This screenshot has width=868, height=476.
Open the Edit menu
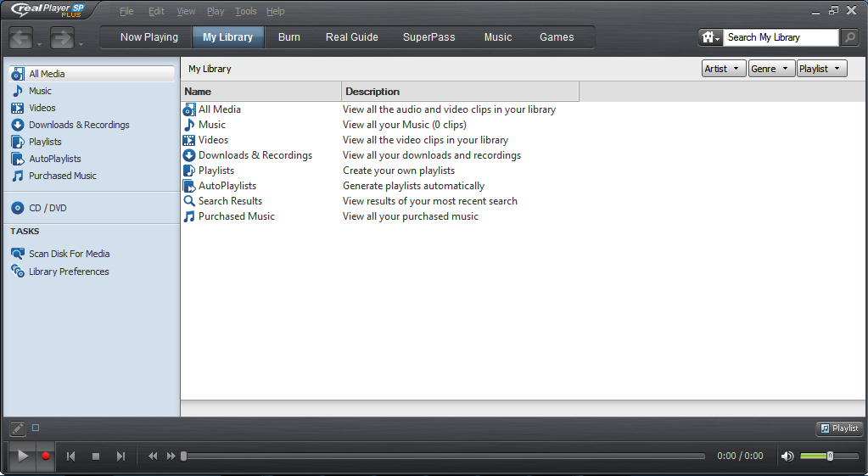pos(156,11)
